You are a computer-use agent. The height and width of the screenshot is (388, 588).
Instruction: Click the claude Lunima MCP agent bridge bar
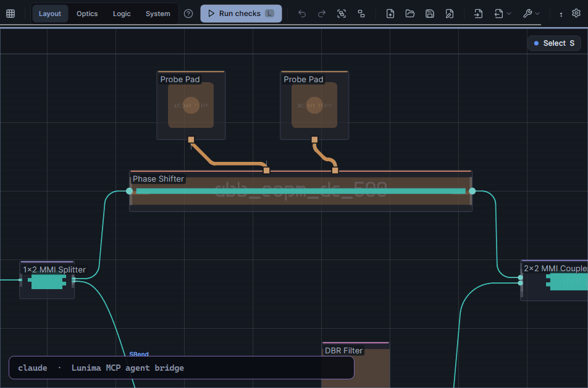tap(182, 368)
